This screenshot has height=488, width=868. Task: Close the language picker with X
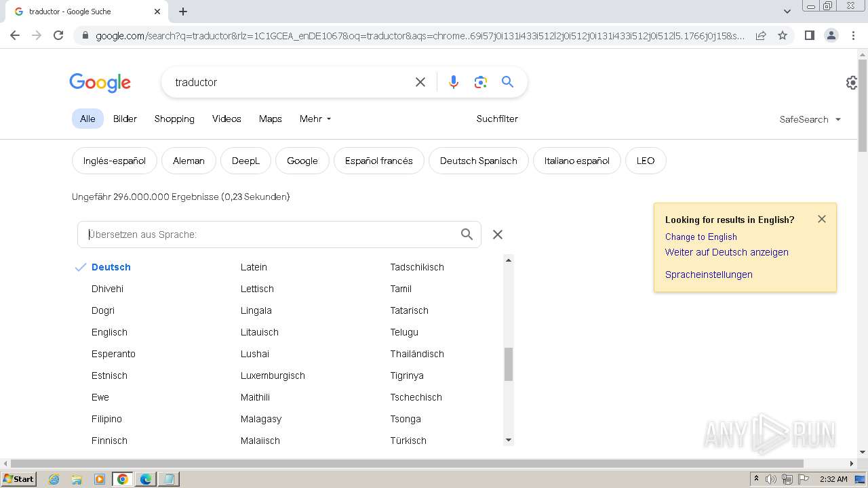[x=498, y=235]
